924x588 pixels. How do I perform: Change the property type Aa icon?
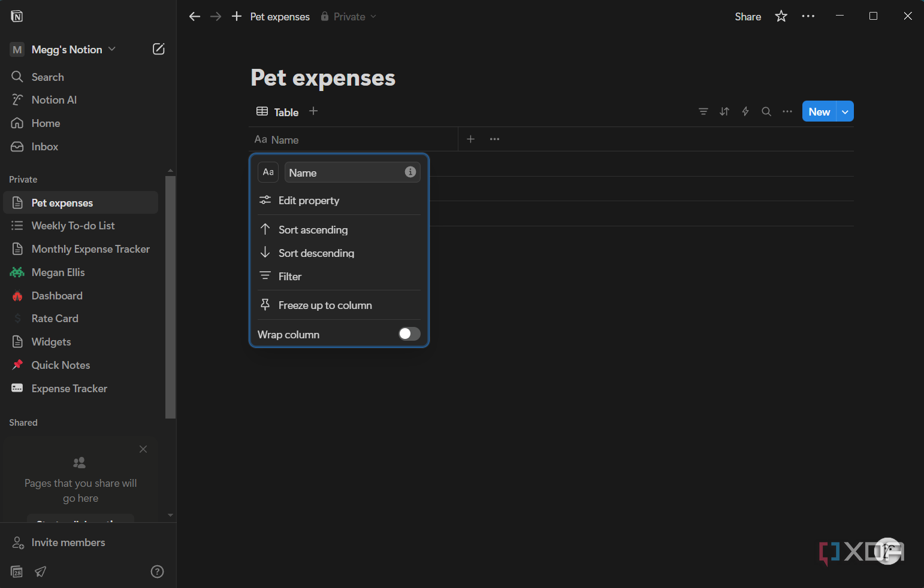(268, 172)
